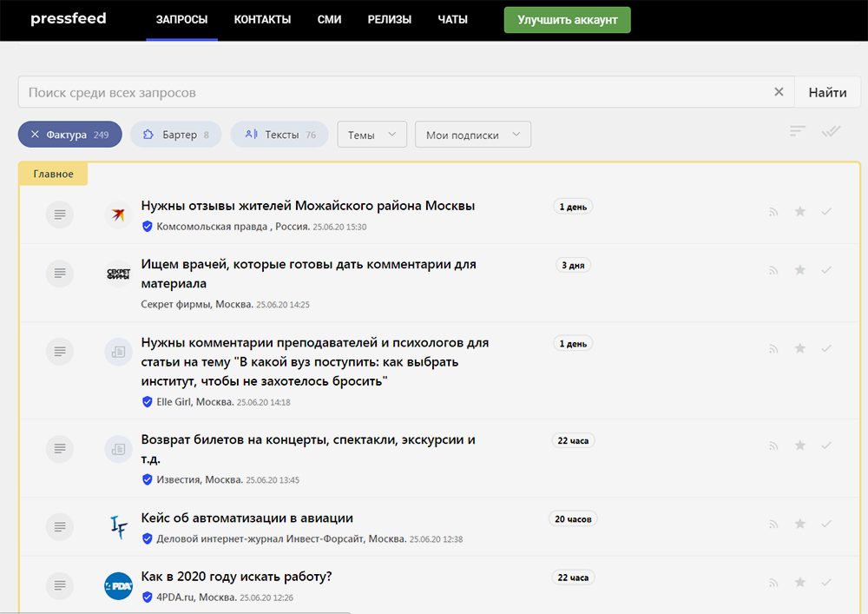Open the request about choosing a вуз

click(x=315, y=361)
